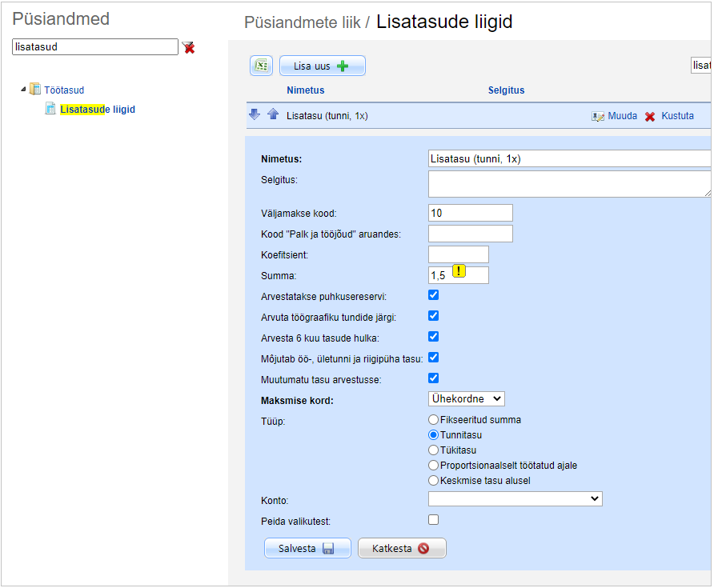Select Fikseeritud summa radio button
Viewport: 714px width, 588px height.
tap(433, 419)
